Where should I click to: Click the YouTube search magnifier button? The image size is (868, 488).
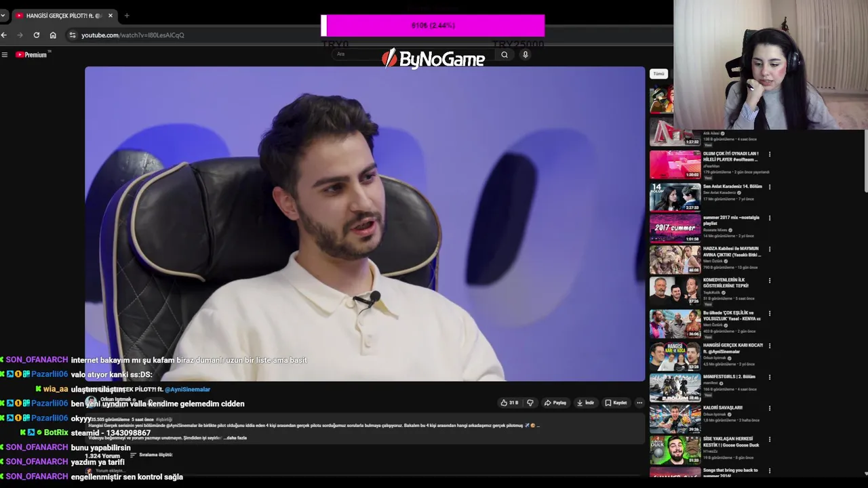[x=504, y=55]
